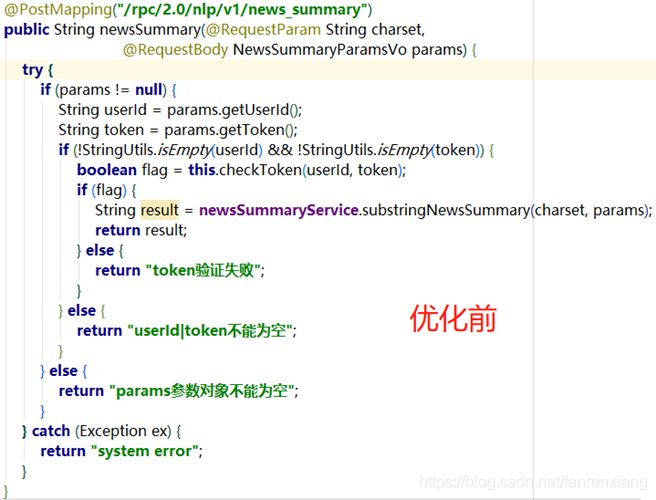Click the @PostMapping annotation

point(58,10)
